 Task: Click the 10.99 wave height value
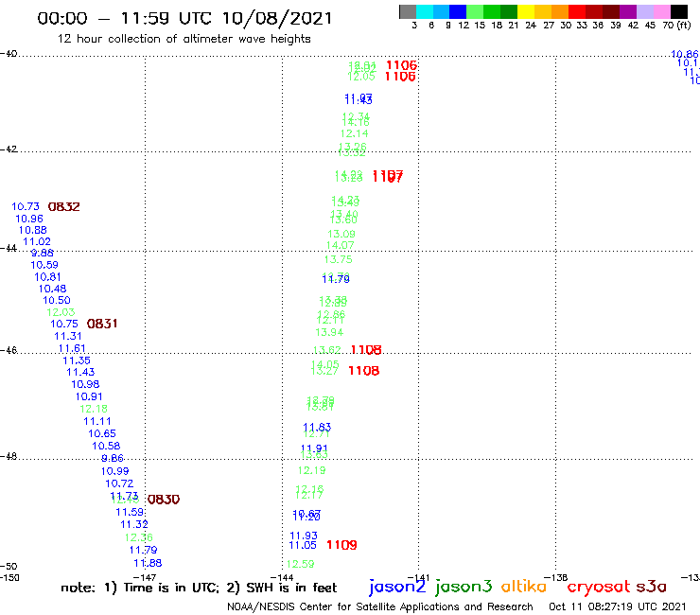click(x=114, y=471)
